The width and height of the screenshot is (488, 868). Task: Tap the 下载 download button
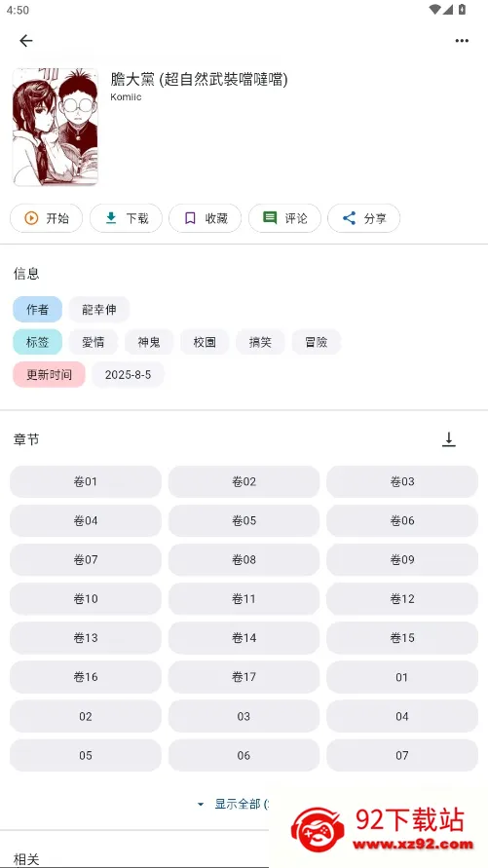pyautogui.click(x=127, y=218)
